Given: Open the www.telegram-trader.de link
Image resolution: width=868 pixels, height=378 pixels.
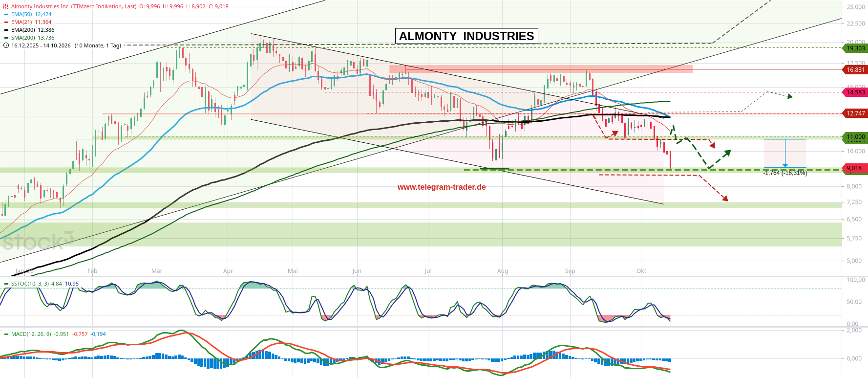Looking at the screenshot, I should pos(442,187).
